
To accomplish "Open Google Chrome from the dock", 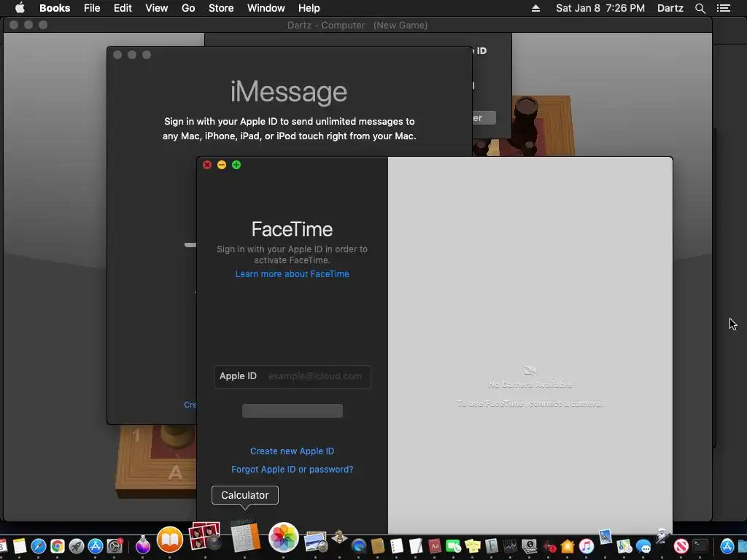I will 57,546.
